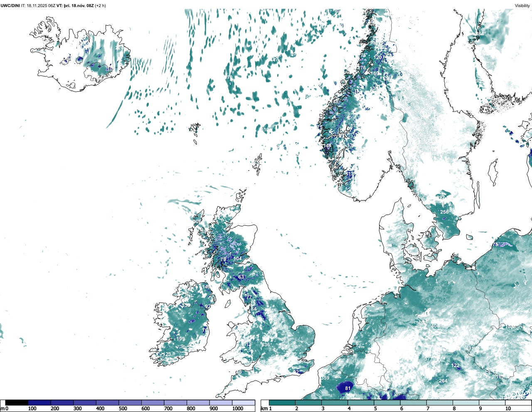Click the '81' visibility value in France
The image size is (532, 412).
click(x=348, y=389)
